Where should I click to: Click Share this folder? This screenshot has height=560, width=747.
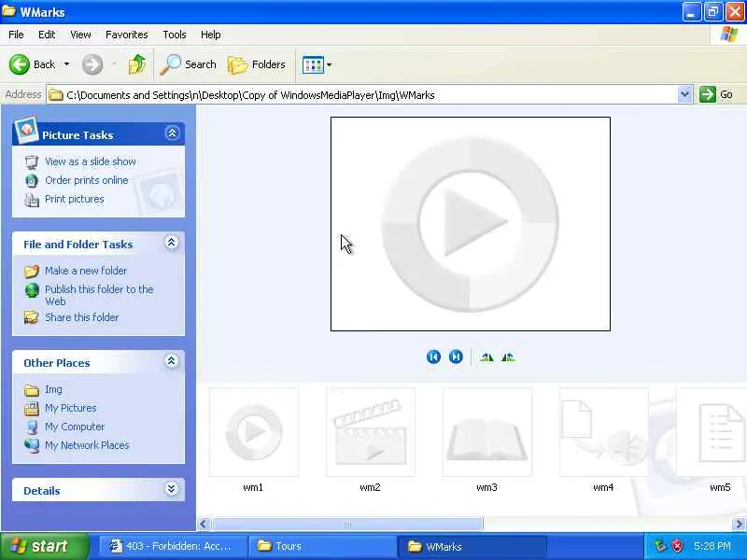point(82,317)
